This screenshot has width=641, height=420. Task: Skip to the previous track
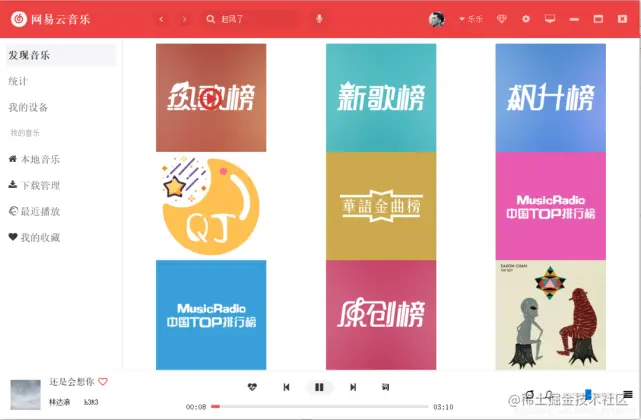click(286, 387)
